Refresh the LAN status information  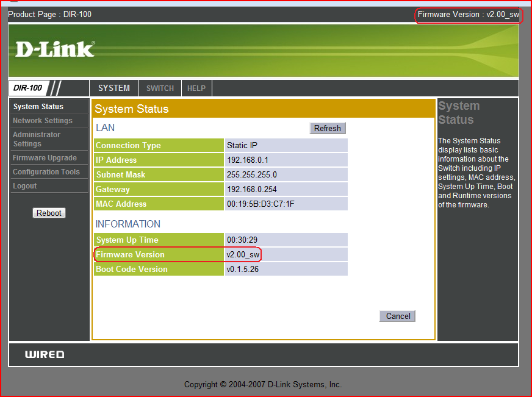[x=328, y=128]
